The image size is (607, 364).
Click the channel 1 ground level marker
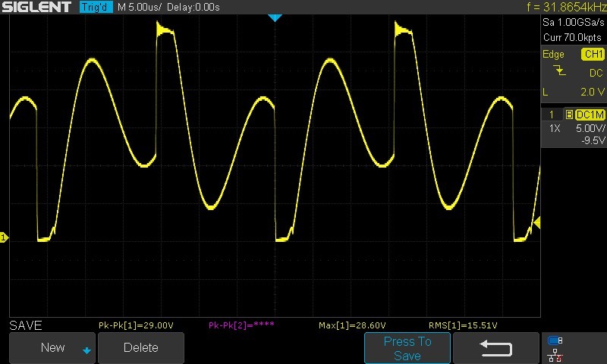4,237
